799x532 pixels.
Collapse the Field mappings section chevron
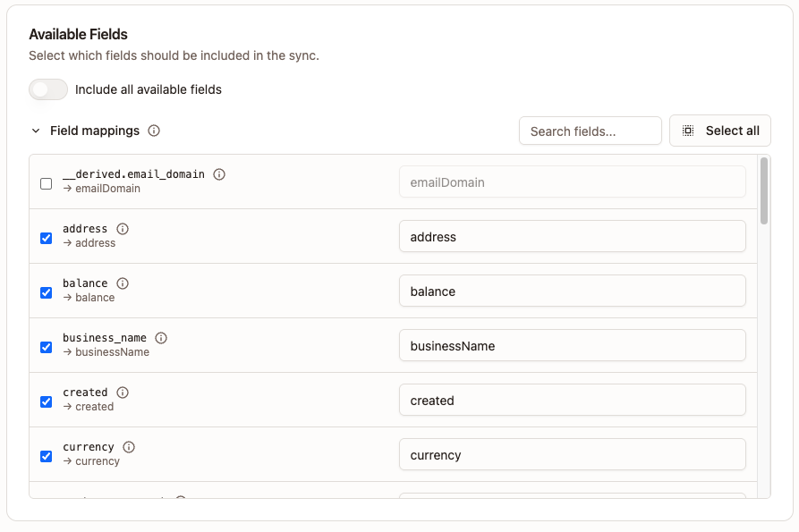click(x=36, y=131)
